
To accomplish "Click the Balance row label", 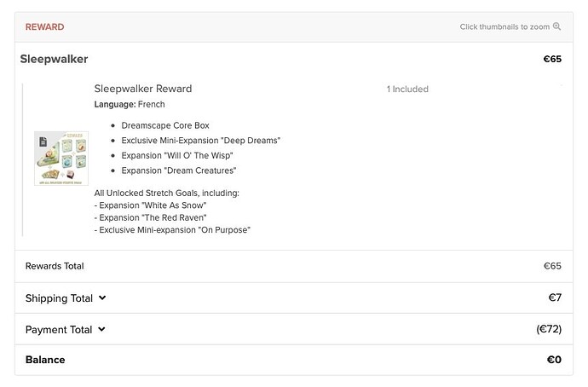I will [45, 360].
